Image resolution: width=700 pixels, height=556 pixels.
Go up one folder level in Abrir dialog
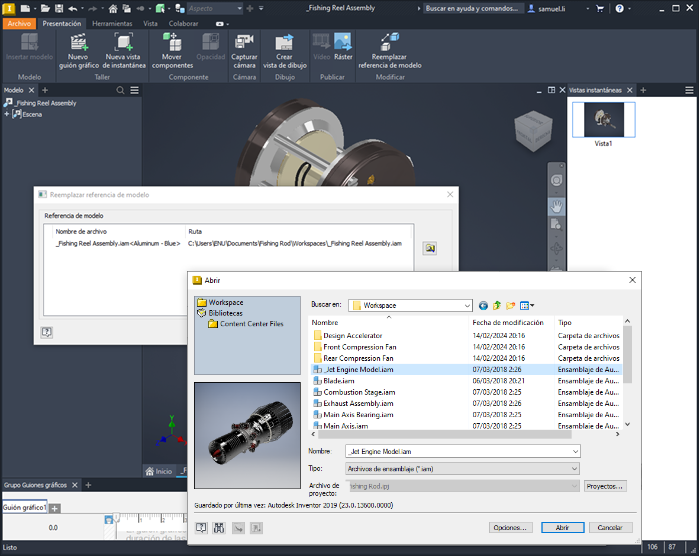497,305
